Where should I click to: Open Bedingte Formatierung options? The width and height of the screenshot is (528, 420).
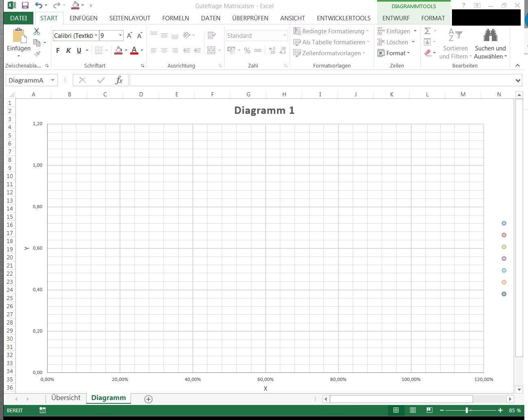331,31
